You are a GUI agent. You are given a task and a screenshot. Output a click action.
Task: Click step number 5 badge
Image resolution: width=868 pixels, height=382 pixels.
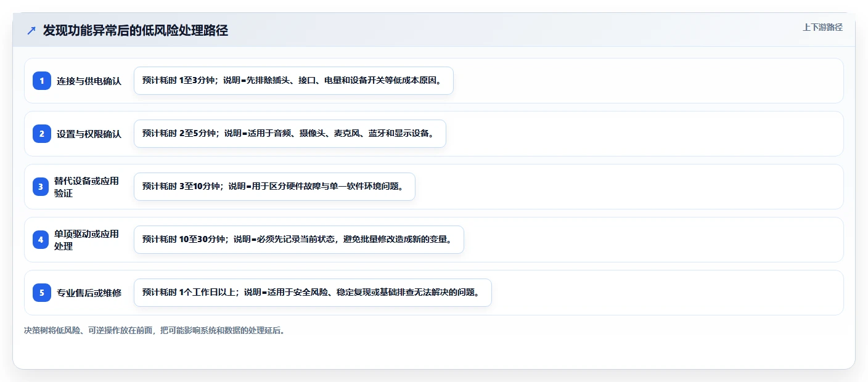42,293
